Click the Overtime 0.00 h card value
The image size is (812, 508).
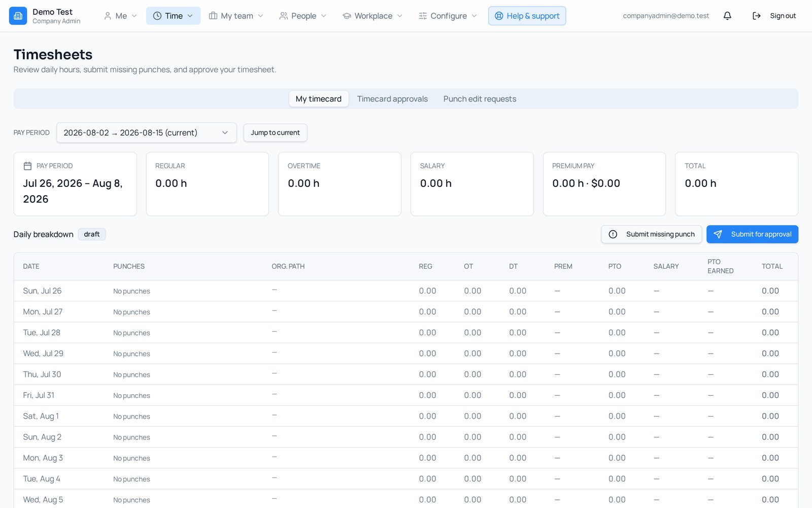tap(303, 183)
